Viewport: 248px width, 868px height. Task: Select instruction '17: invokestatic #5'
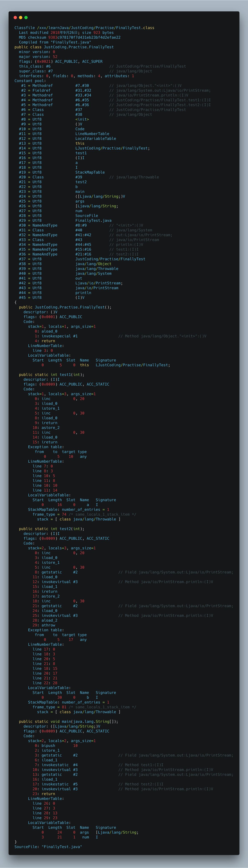click(98, 784)
